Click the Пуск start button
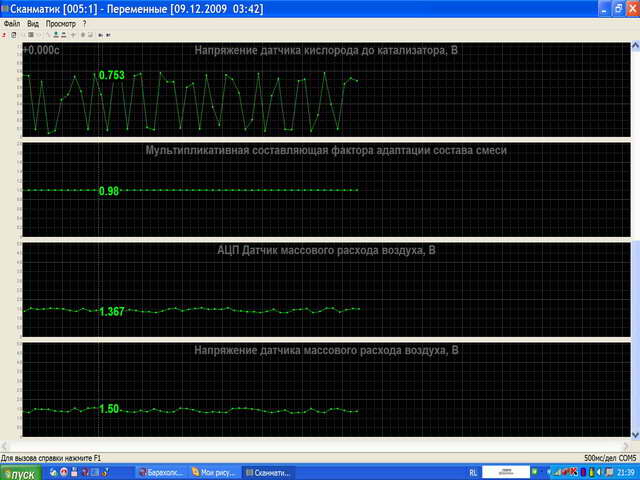The width and height of the screenshot is (640, 480). (x=22, y=472)
